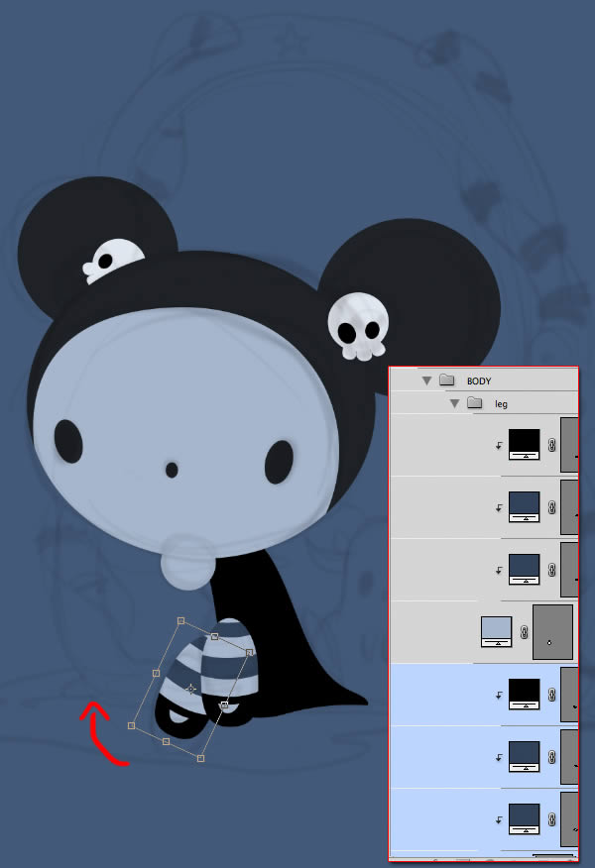
Task: Click the transform box top edge middle handle
Action: 215,636
